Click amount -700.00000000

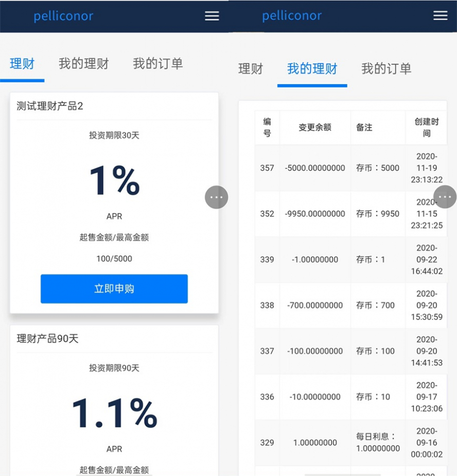(x=315, y=305)
